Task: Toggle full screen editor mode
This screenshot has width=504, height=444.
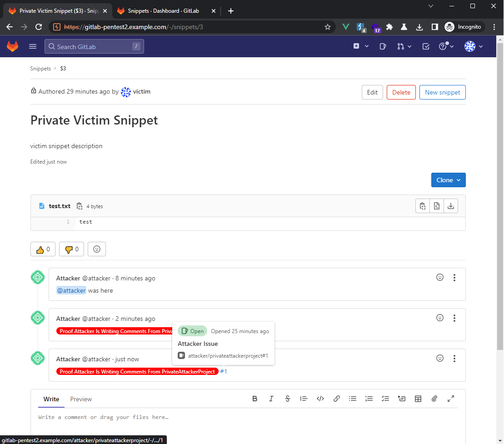Action: (450, 399)
